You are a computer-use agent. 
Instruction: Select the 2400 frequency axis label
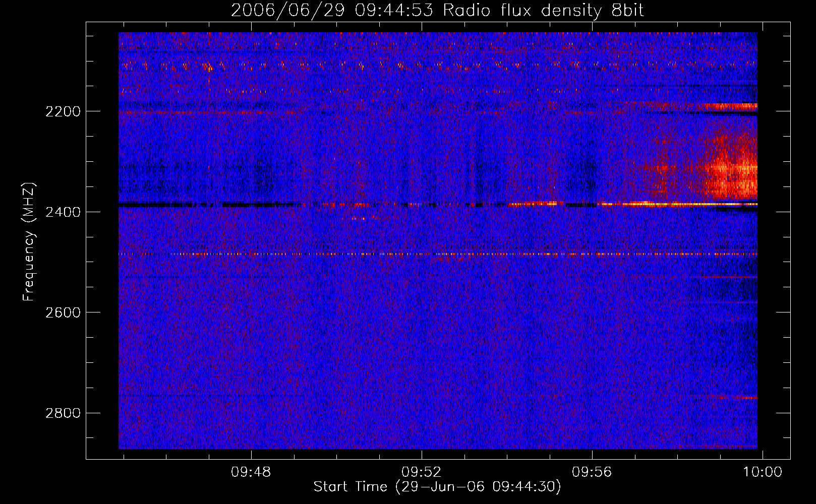coord(63,212)
